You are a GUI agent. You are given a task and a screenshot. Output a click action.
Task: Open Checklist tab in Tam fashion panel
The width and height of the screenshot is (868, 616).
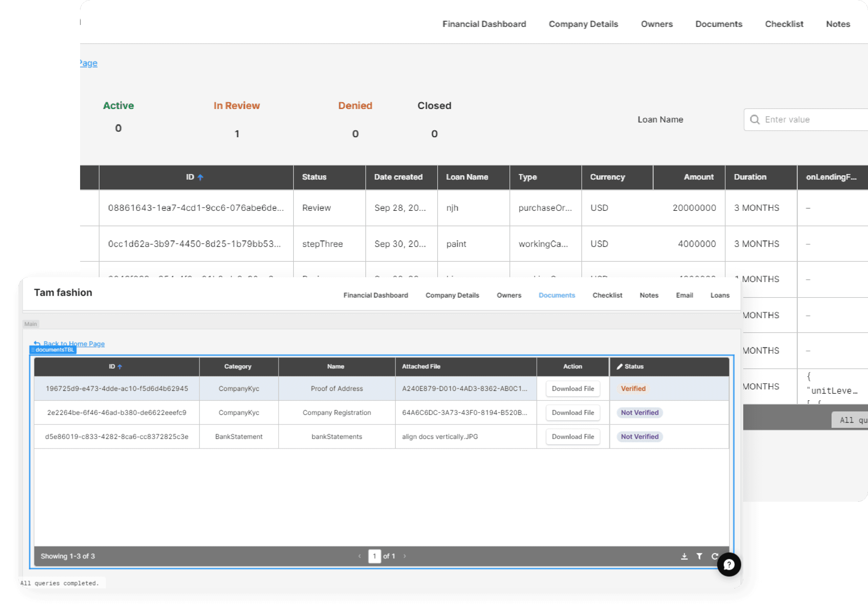(607, 295)
